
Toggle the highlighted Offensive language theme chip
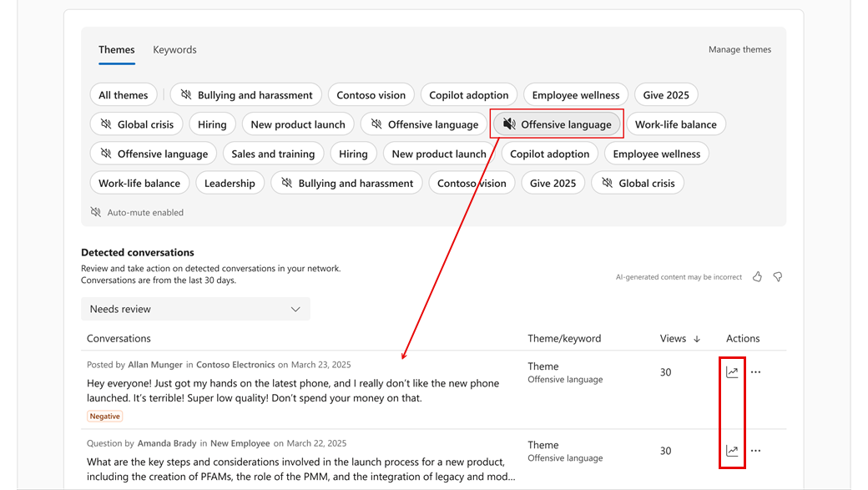[557, 124]
